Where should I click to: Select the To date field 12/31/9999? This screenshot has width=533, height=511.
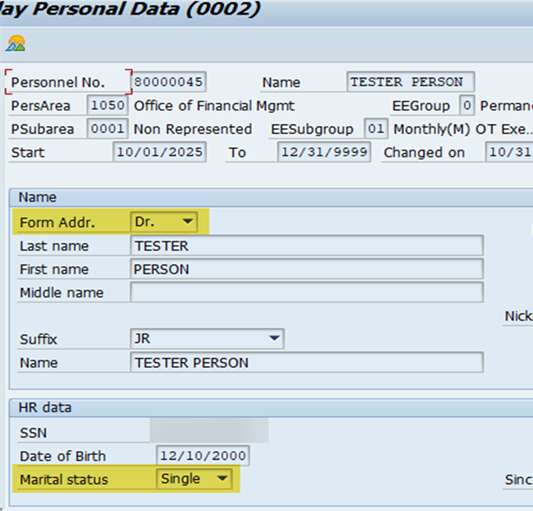coord(324,152)
